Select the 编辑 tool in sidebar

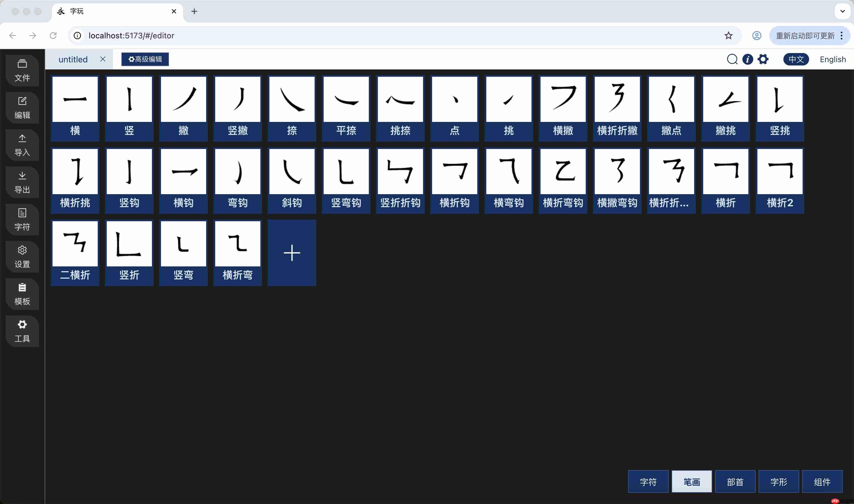point(22,108)
